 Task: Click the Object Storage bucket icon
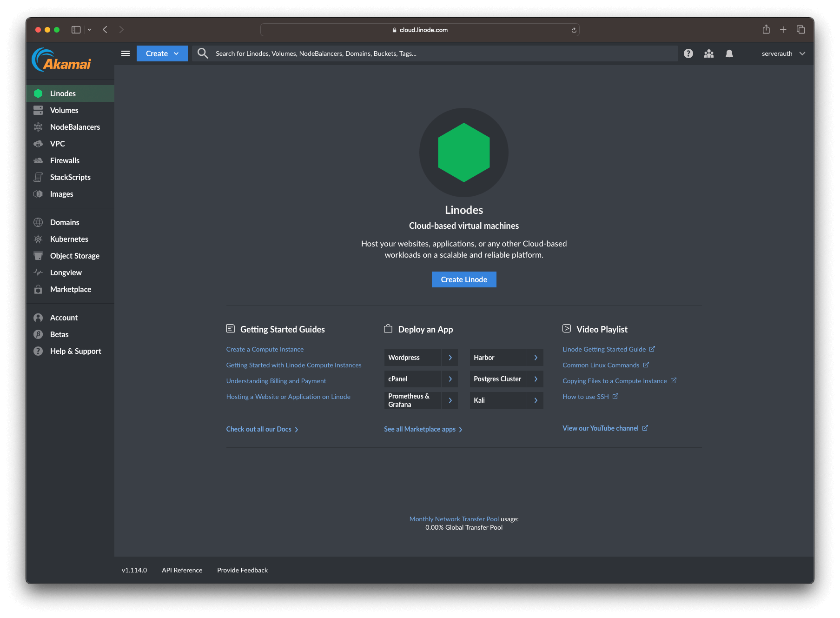pyautogui.click(x=38, y=256)
